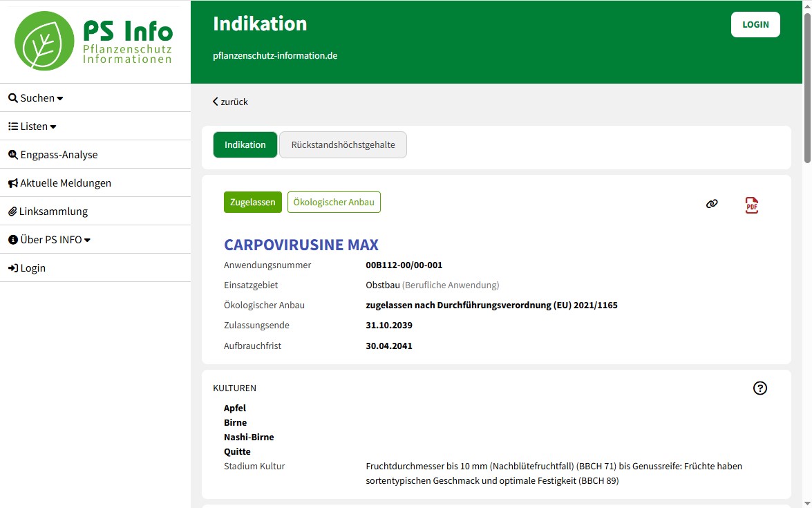Copy the permalink via chain-link icon
Screen dimensions: 812x508
tap(712, 204)
